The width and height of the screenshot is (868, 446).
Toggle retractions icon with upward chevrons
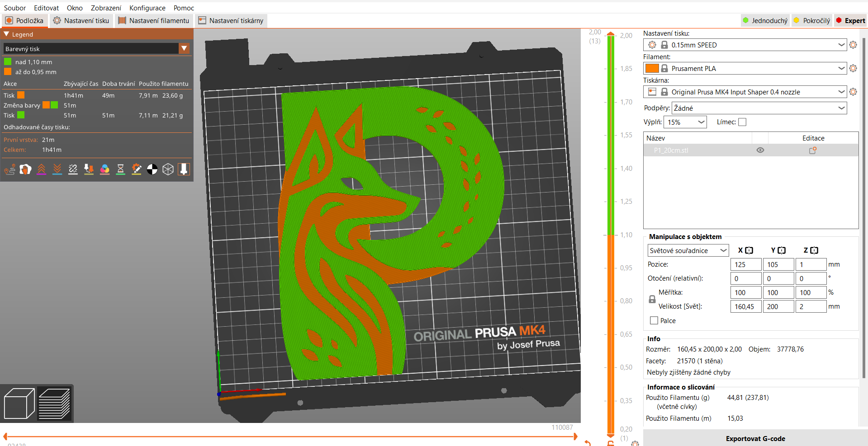click(x=42, y=169)
